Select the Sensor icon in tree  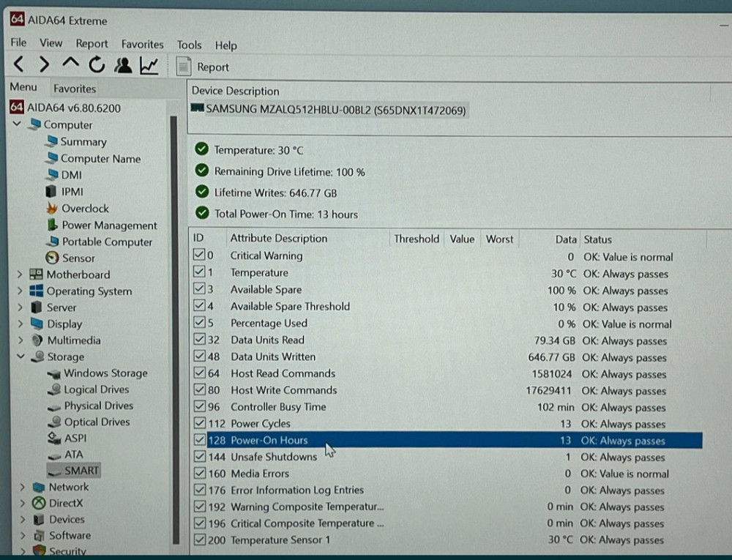coord(52,258)
